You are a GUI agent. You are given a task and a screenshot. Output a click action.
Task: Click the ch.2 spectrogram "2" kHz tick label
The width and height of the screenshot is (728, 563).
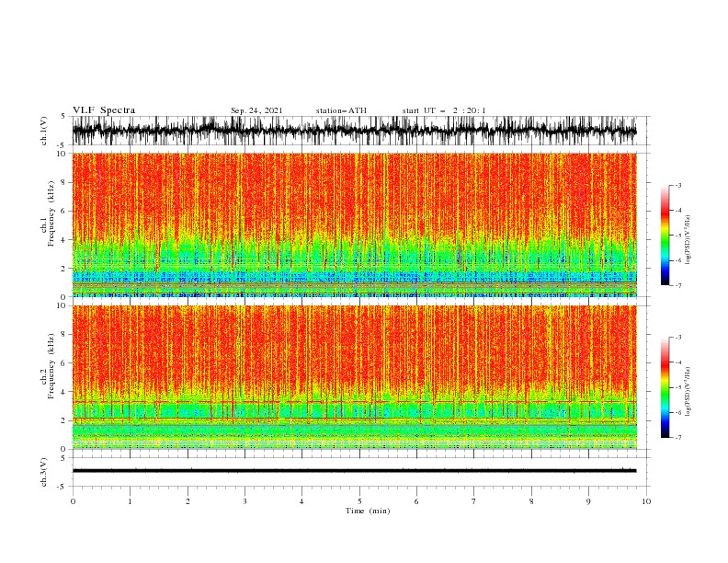[x=64, y=420]
